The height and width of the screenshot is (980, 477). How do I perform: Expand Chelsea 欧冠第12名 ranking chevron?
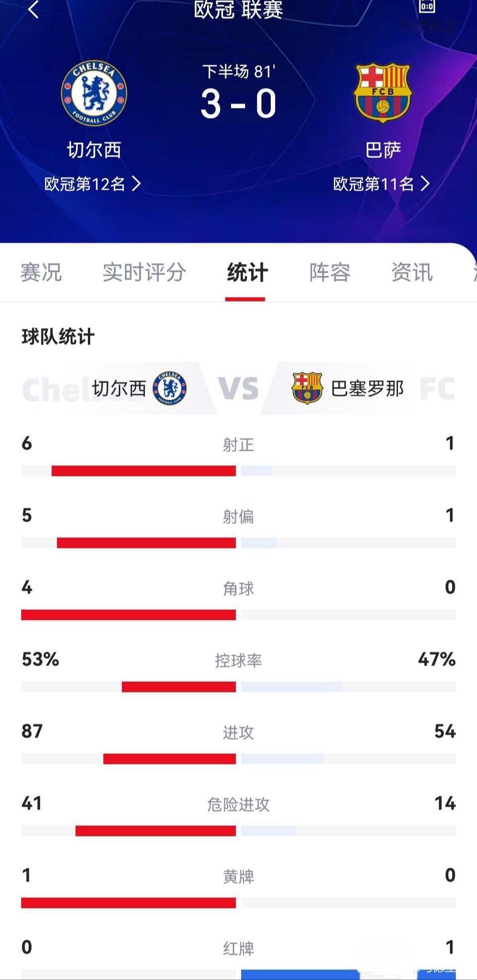pos(136,184)
